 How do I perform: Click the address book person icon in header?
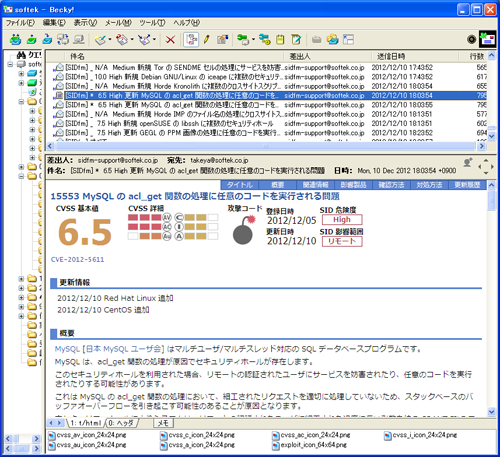[468, 162]
